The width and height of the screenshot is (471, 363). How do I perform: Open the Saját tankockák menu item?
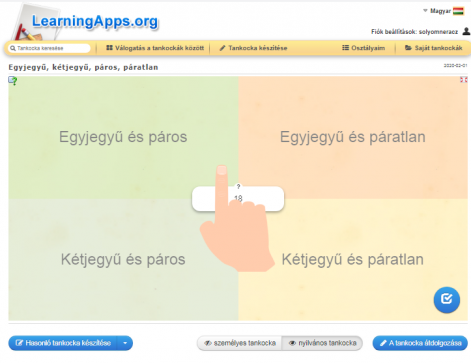point(434,48)
